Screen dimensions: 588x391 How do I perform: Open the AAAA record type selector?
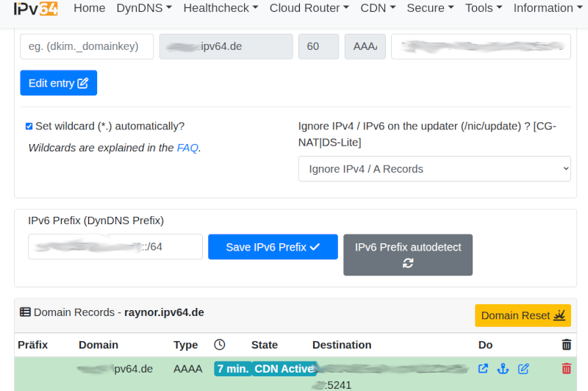[x=365, y=46]
